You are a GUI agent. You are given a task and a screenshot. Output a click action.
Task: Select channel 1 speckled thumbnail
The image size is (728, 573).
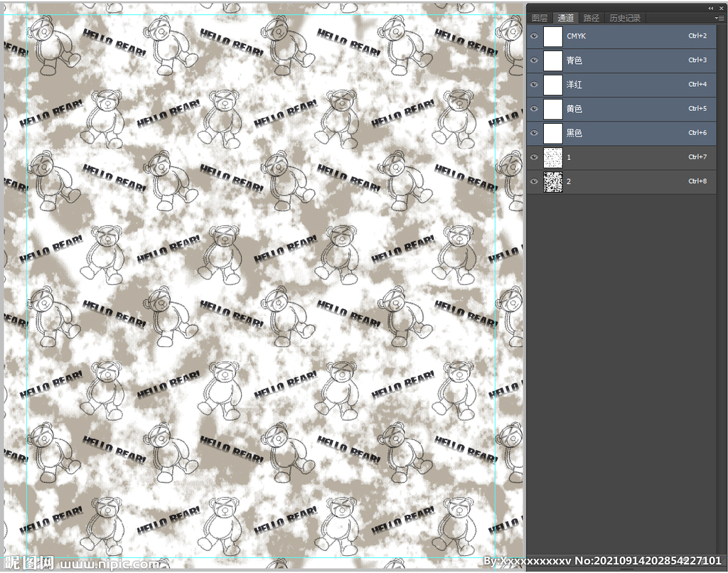553,157
